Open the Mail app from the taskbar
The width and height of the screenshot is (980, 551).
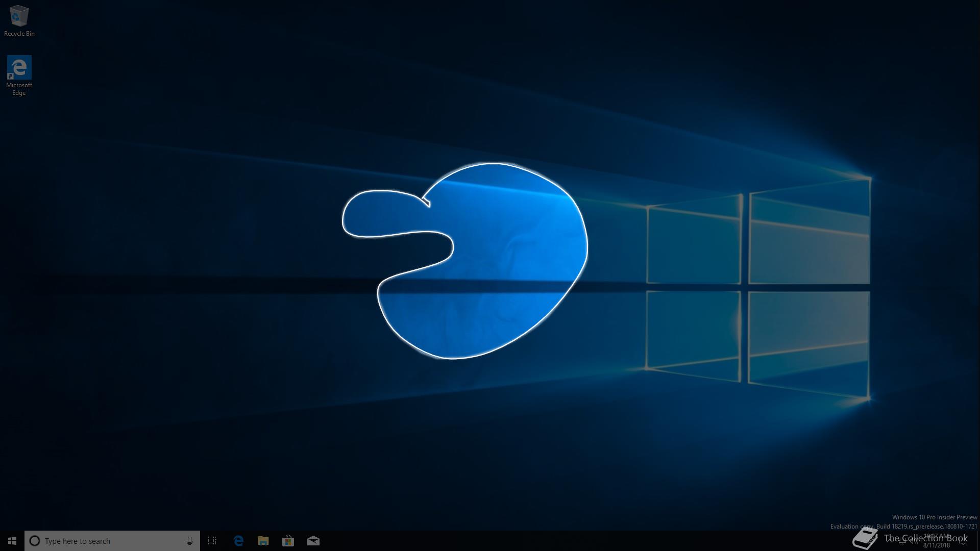[313, 541]
